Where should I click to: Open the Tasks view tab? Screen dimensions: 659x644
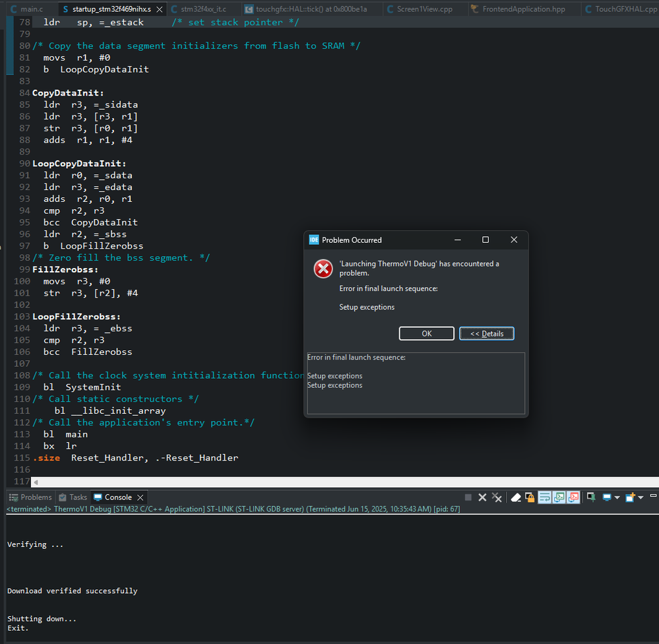pos(73,498)
